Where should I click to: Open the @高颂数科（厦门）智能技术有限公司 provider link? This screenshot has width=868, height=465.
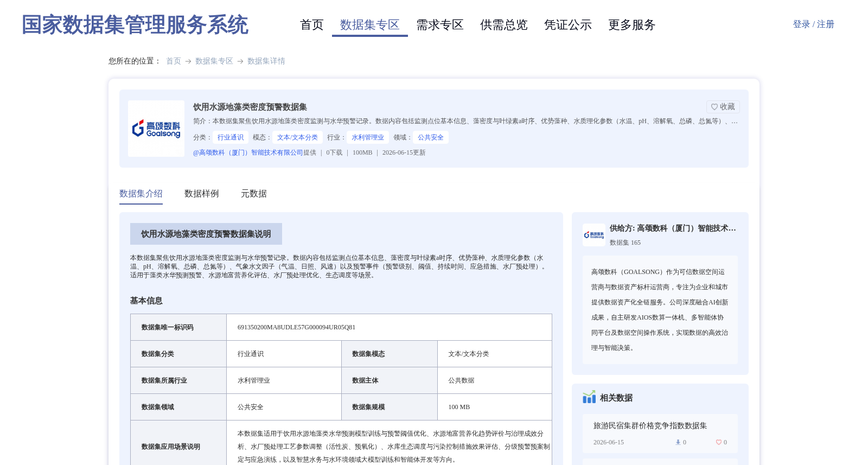248,152
